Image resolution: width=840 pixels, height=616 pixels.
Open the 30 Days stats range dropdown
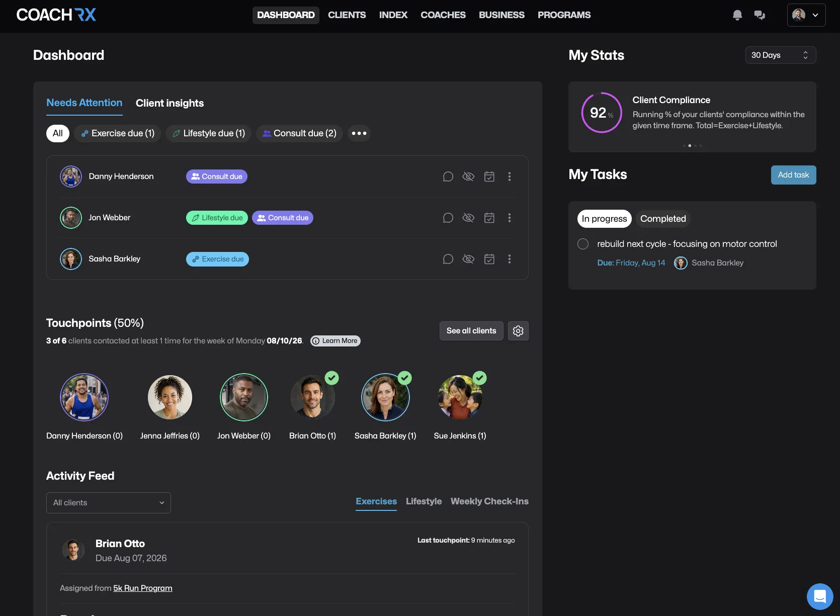[x=781, y=55]
